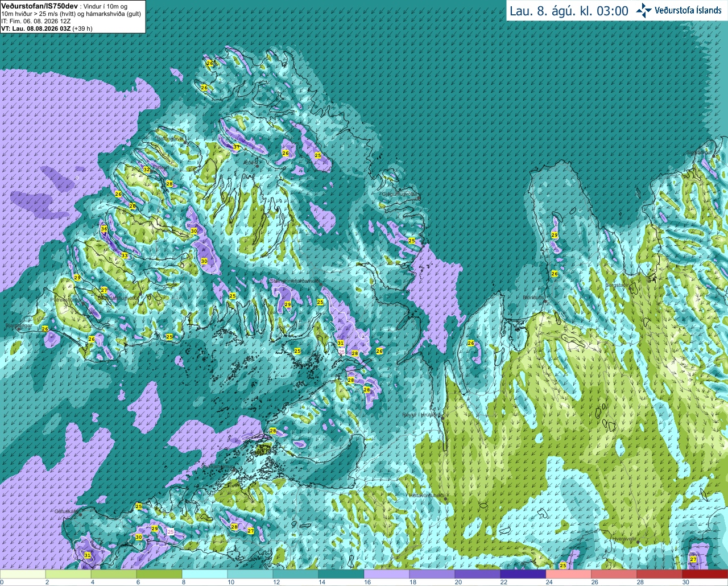Click the yellow gust marker labeled 32

coord(147,170)
